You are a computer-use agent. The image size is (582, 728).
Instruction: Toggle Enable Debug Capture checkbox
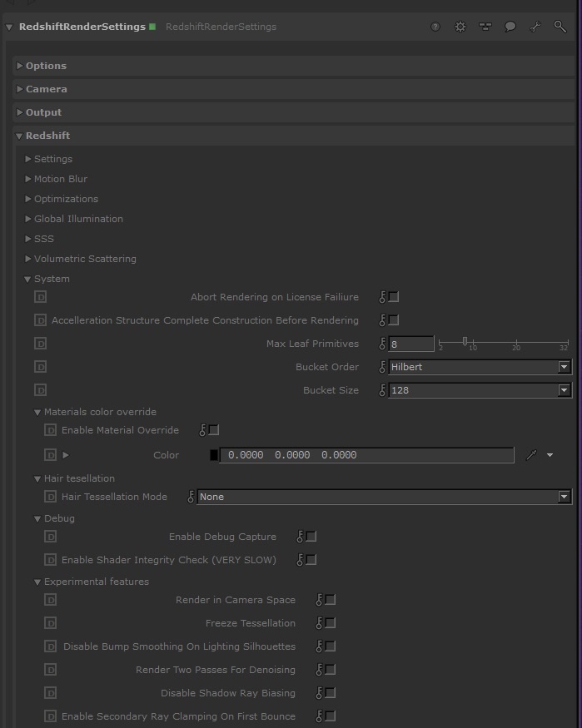311,537
